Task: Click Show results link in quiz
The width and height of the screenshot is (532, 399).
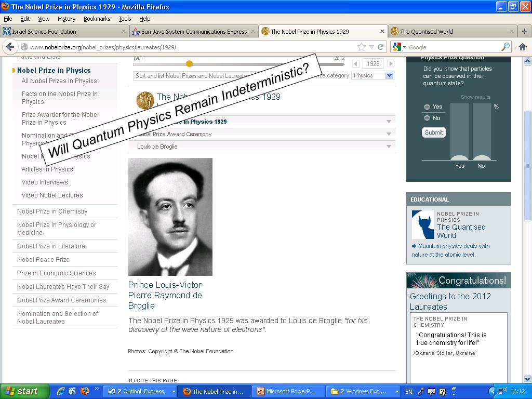Action: tap(475, 97)
